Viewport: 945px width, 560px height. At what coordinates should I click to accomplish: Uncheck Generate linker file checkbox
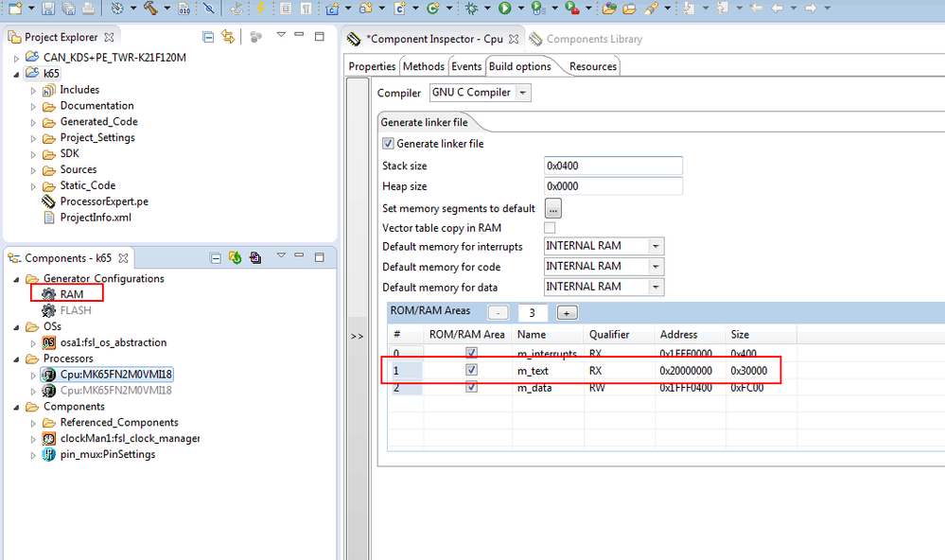tap(388, 144)
